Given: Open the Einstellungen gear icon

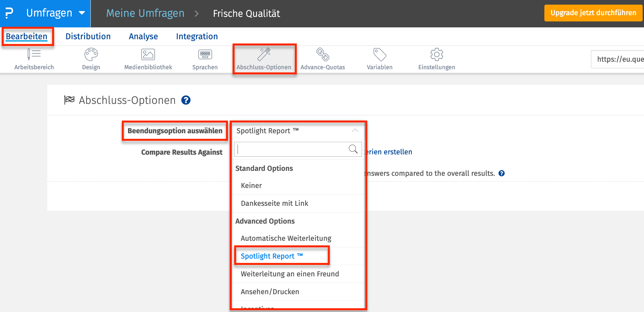Looking at the screenshot, I should click(436, 54).
